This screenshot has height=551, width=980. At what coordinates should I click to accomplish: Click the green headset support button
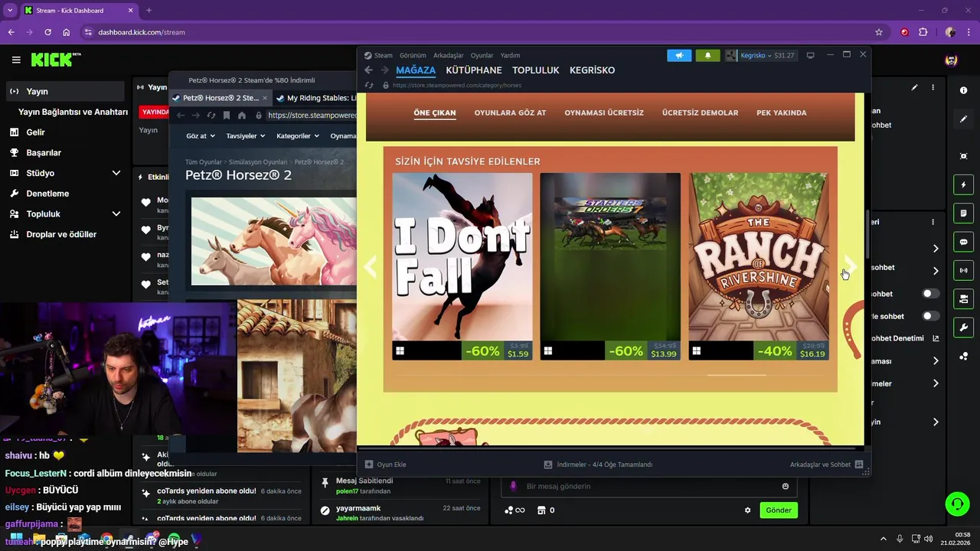(x=957, y=504)
